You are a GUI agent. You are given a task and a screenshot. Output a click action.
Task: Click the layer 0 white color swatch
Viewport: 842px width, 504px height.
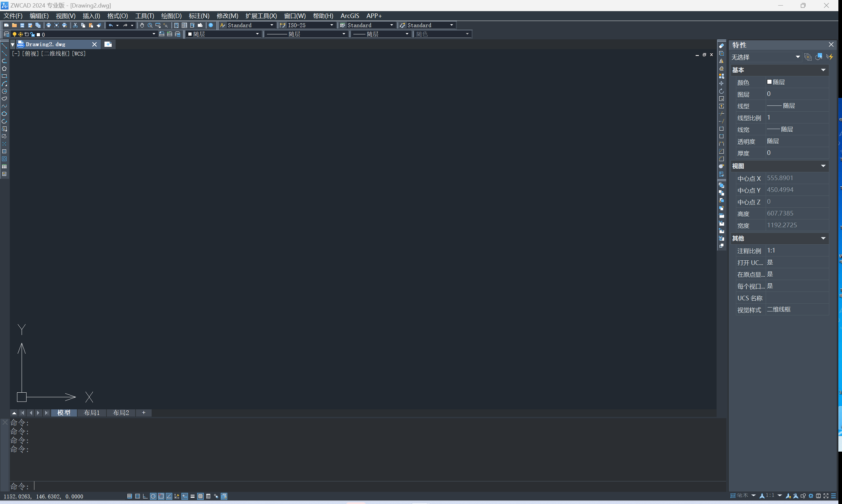(38, 35)
